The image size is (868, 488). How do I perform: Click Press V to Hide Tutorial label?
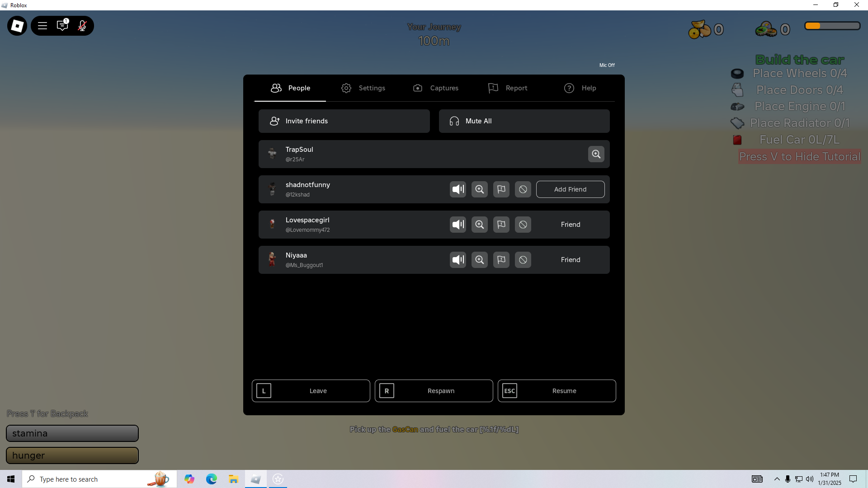799,157
